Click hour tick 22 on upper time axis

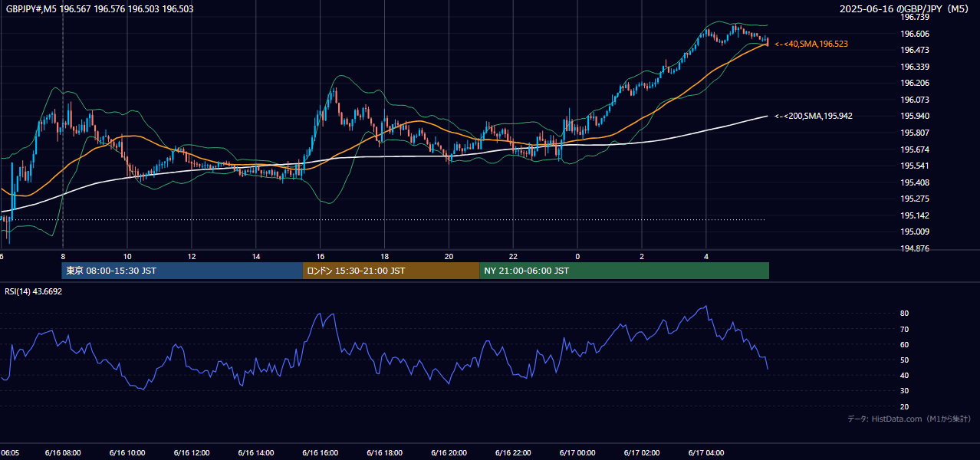tap(514, 256)
